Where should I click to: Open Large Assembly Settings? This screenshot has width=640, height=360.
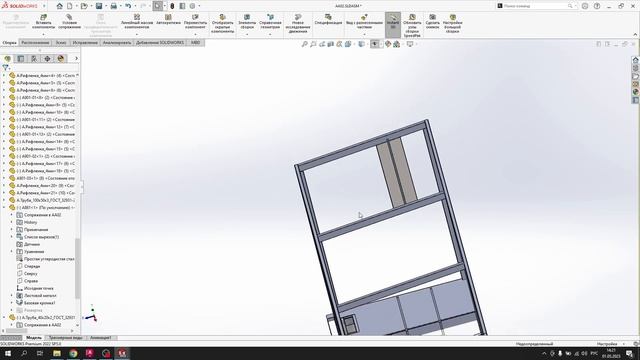click(x=452, y=24)
